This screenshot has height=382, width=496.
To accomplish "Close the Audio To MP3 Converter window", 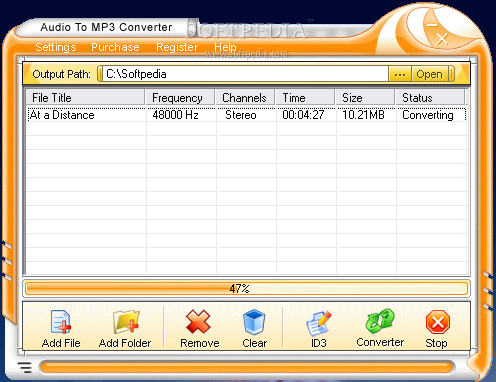I will pos(442,39).
